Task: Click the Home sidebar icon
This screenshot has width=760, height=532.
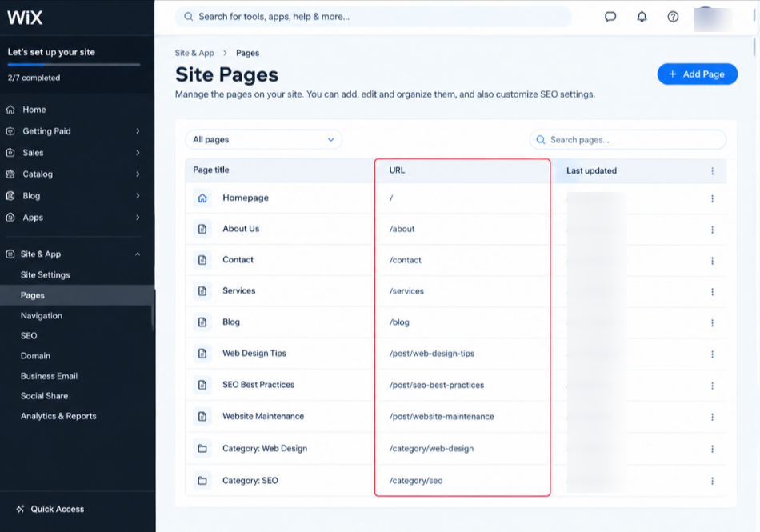Action: click(10, 110)
